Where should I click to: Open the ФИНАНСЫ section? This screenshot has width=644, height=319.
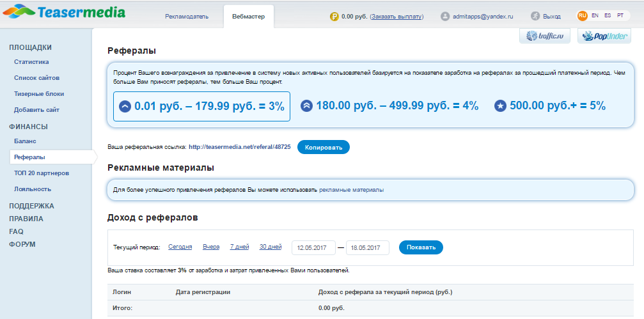point(28,127)
